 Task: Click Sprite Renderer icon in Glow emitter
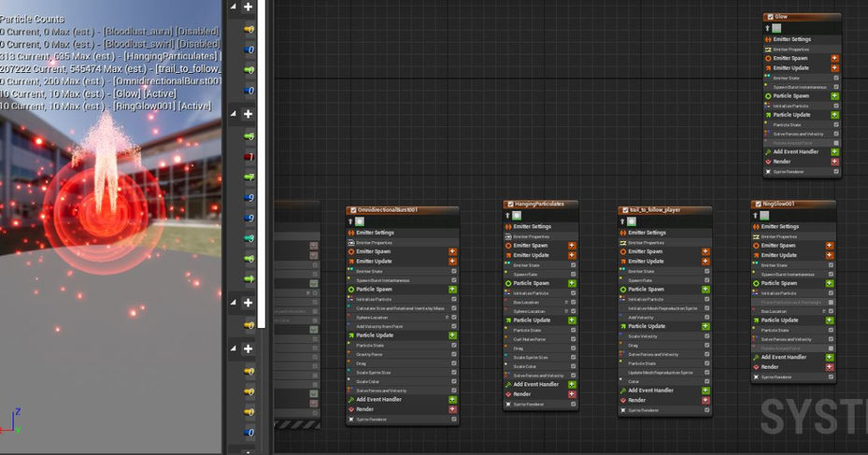click(x=768, y=172)
